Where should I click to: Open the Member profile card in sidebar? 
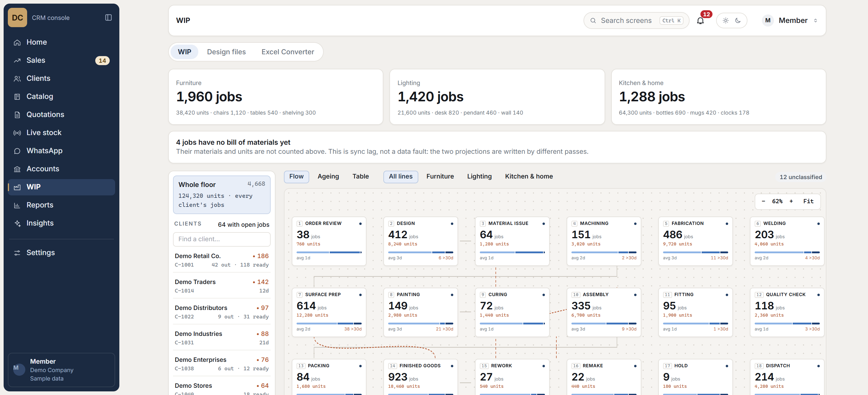tap(61, 370)
